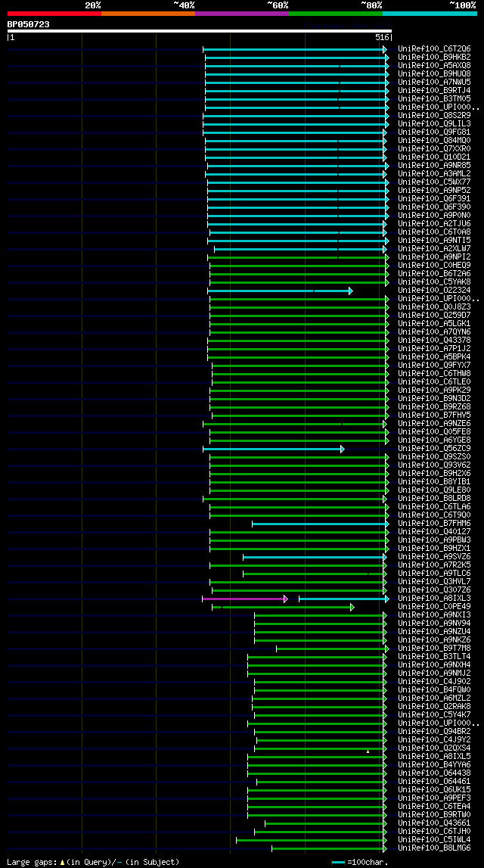Open hit UniRef100_C6T2Q6

click(x=434, y=49)
